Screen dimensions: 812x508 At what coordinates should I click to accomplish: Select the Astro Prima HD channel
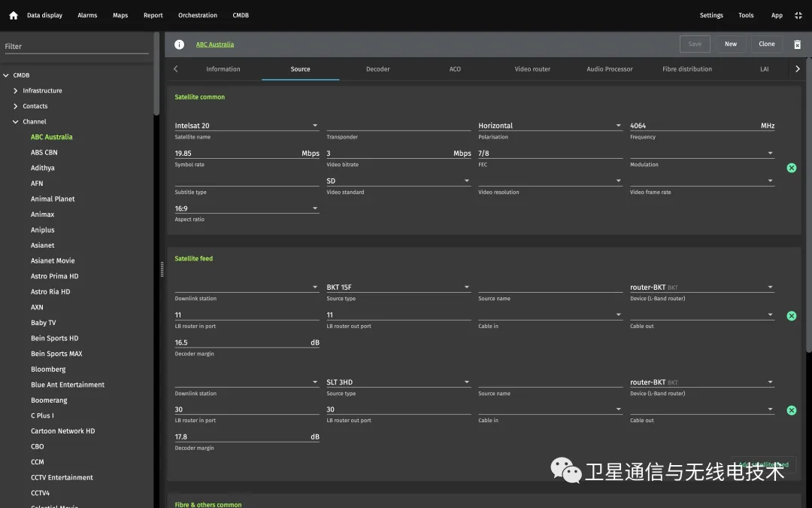(x=54, y=276)
